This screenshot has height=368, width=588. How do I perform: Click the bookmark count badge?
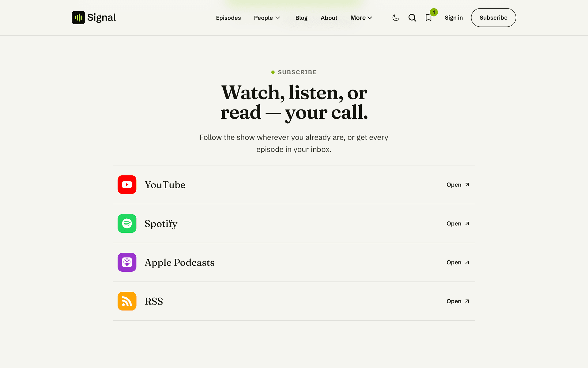434,12
